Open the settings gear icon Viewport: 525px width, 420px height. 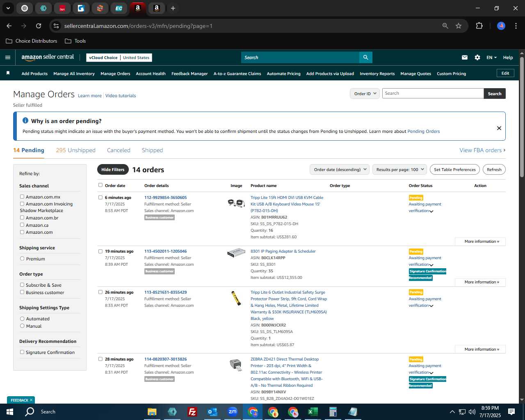(477, 57)
